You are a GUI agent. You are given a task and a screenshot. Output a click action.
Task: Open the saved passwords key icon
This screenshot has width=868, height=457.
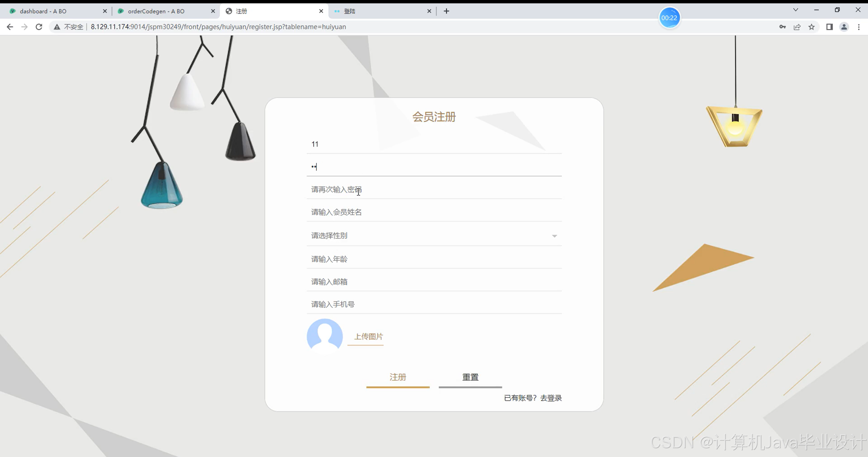[x=783, y=27]
